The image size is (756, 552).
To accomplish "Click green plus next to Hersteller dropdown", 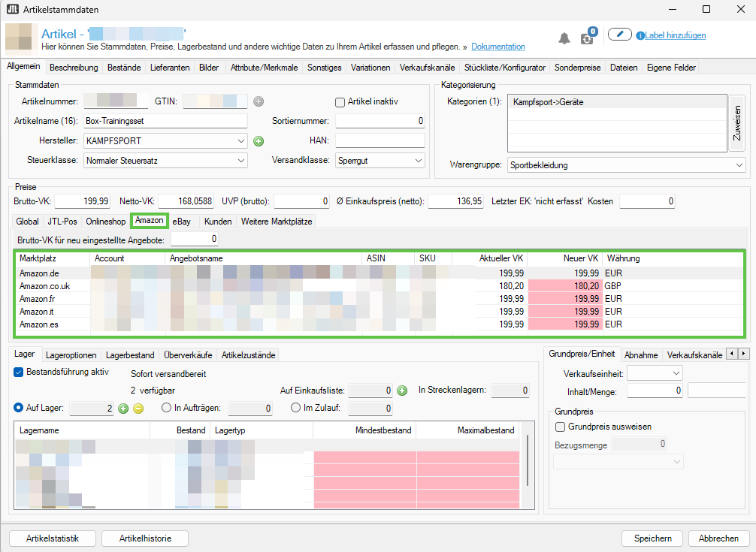I will [259, 140].
